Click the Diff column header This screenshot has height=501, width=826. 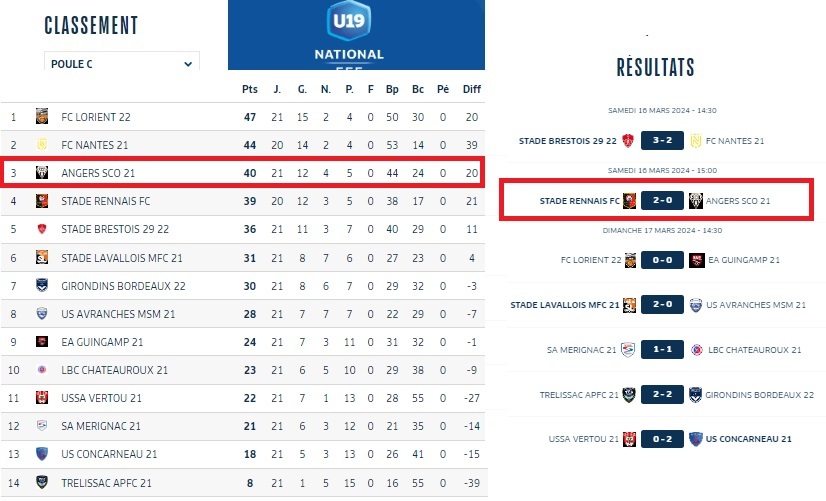click(472, 89)
